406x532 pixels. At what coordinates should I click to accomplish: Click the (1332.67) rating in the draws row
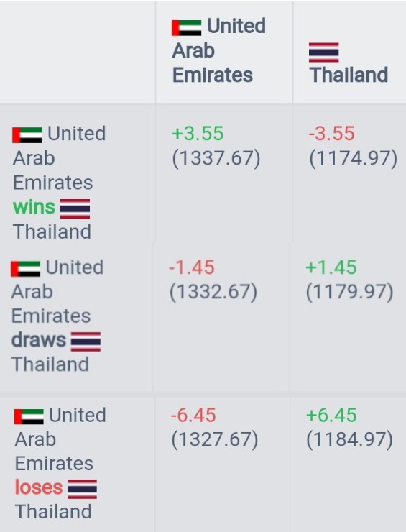tap(213, 292)
